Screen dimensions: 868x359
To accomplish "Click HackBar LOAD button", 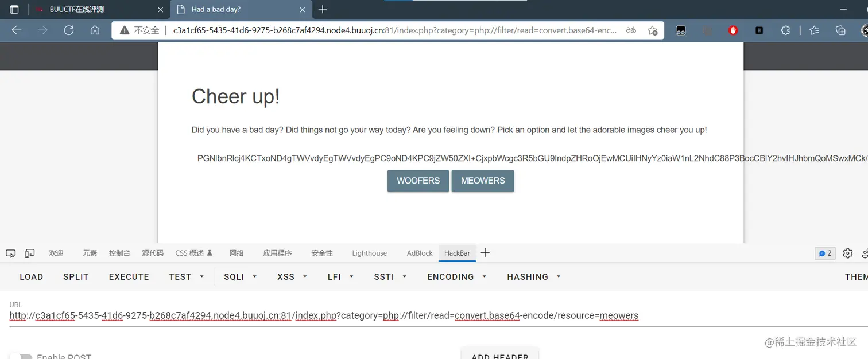I will click(x=32, y=276).
